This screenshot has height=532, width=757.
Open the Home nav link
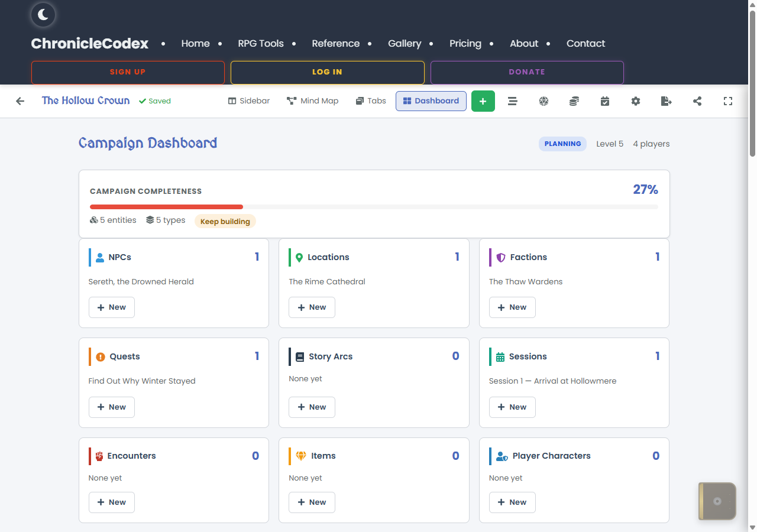coord(195,43)
